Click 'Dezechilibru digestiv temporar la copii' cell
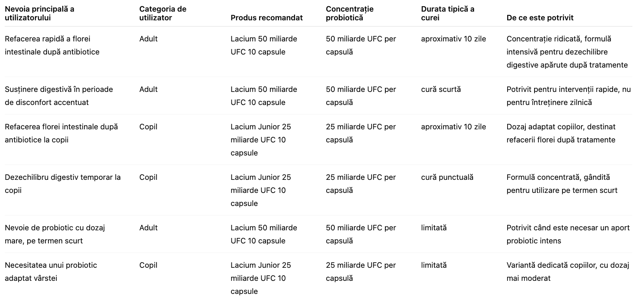The image size is (644, 303). click(63, 184)
